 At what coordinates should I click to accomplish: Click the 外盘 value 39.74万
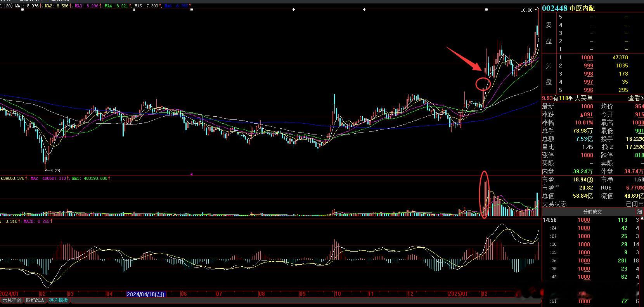tap(634, 171)
